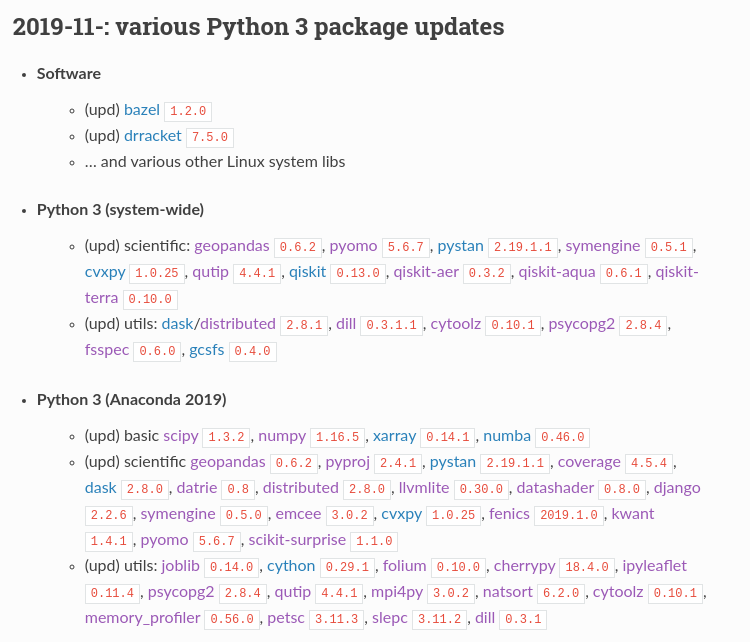Screen dimensions: 750x642
Task: Open pyomo in the system-wide scientific list
Action: 353,246
